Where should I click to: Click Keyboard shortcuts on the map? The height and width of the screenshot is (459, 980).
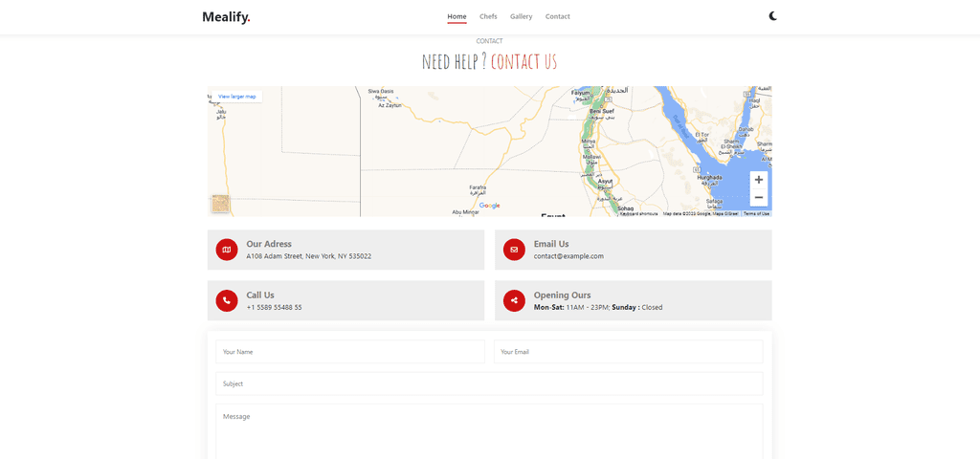pyautogui.click(x=638, y=213)
